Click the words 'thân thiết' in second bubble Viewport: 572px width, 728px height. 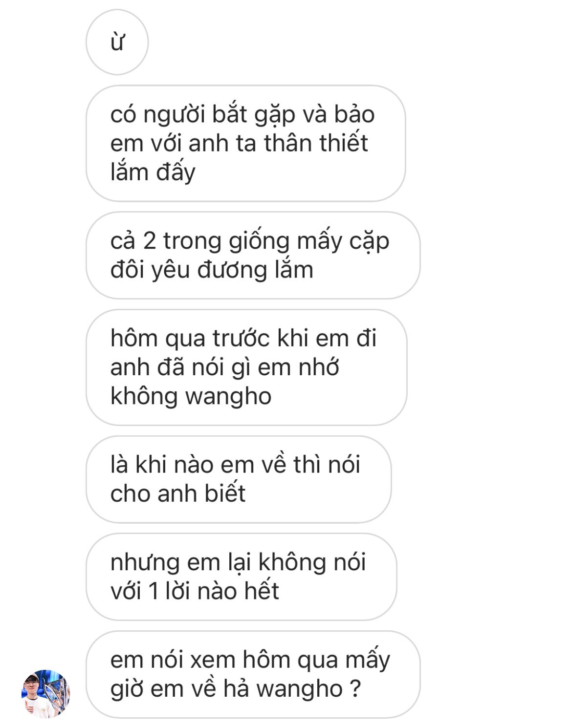(x=316, y=144)
